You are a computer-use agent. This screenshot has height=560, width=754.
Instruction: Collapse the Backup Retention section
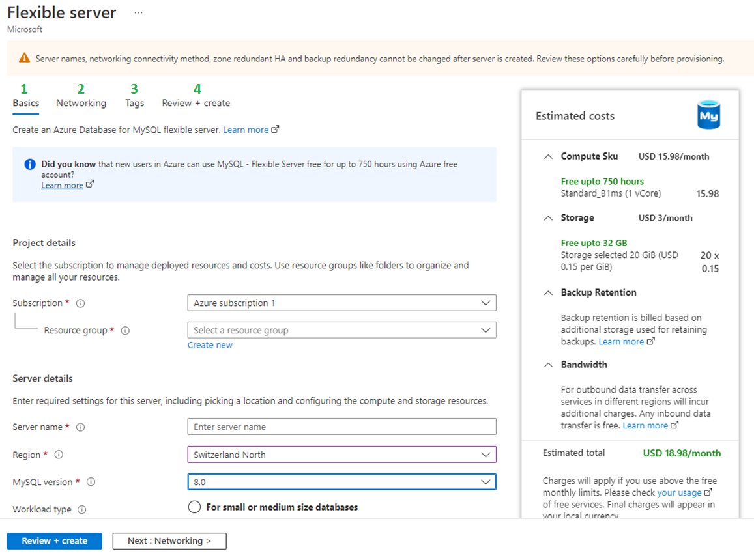[x=548, y=293]
